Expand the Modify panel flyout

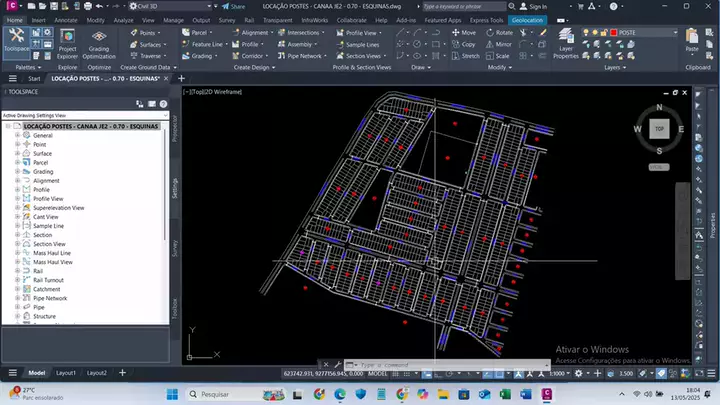coord(500,68)
